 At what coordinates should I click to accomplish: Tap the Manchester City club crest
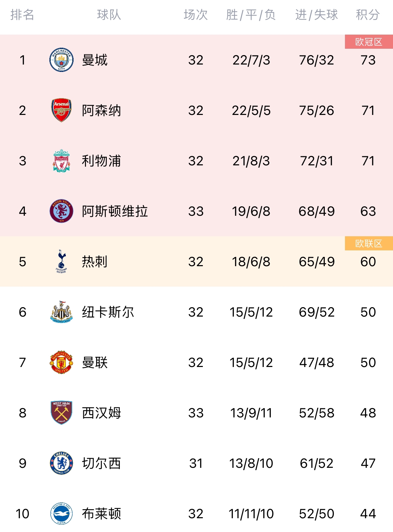pyautogui.click(x=61, y=60)
